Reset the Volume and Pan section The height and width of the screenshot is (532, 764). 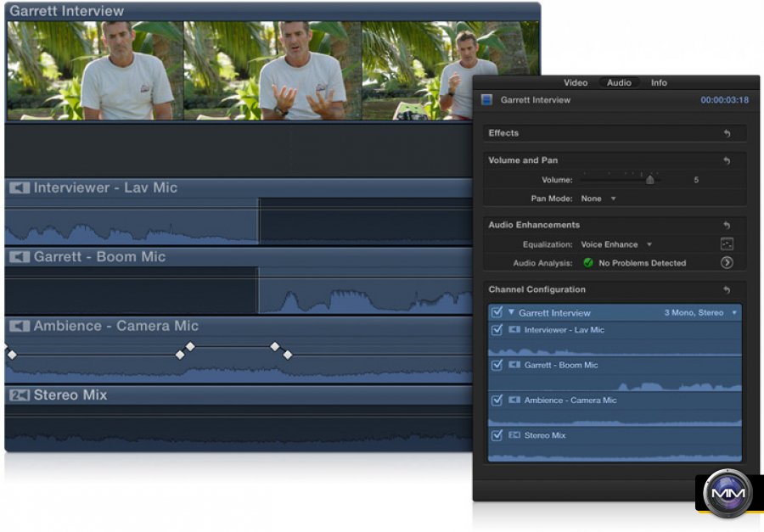[727, 160]
